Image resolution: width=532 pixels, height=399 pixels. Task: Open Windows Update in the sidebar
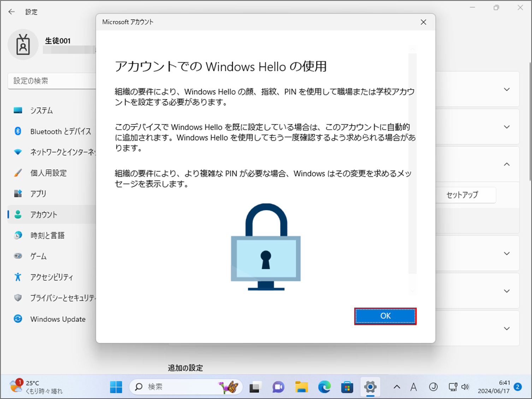(52, 319)
